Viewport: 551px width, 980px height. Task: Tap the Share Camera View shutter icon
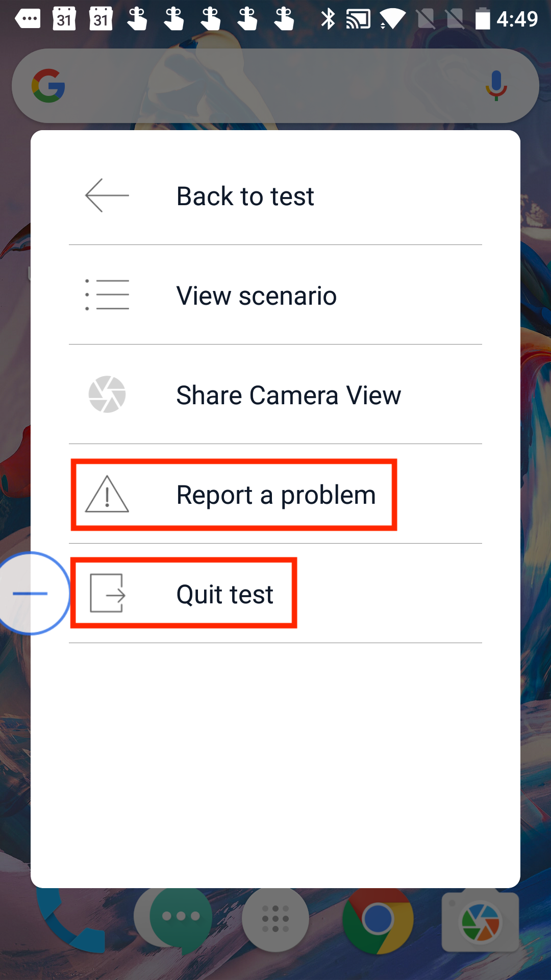[107, 395]
